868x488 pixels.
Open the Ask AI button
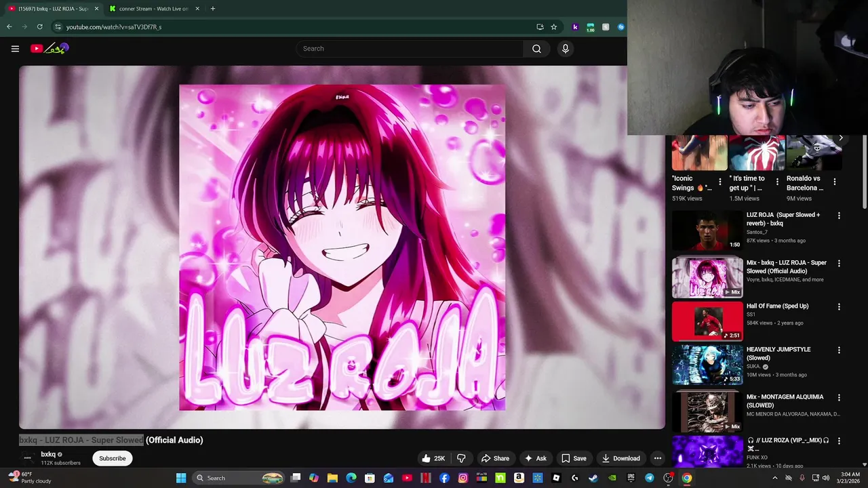tap(535, 458)
